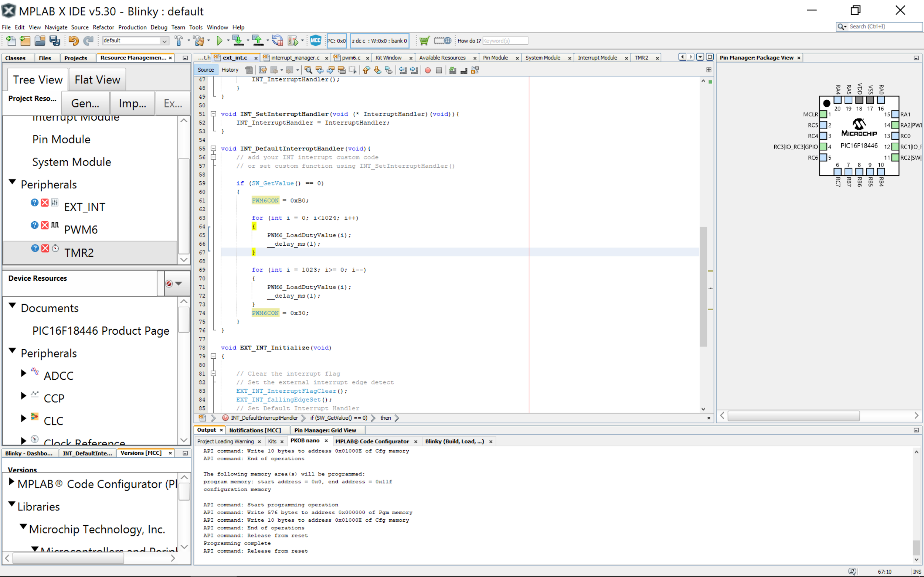924x577 pixels.
Task: Click the Stop Macro Recording square icon
Action: click(439, 70)
